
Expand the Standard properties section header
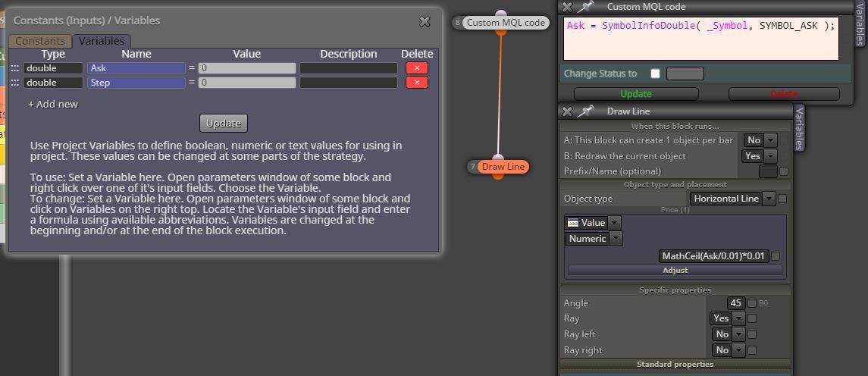coord(675,365)
